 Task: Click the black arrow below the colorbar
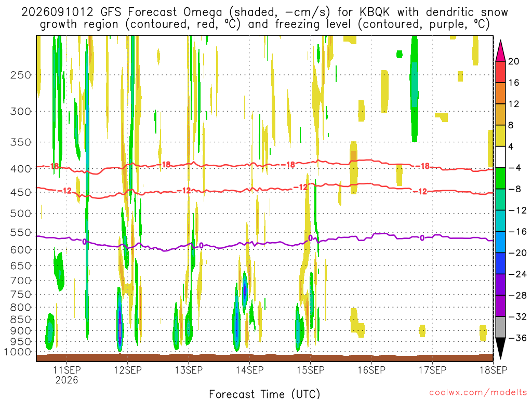500,349
